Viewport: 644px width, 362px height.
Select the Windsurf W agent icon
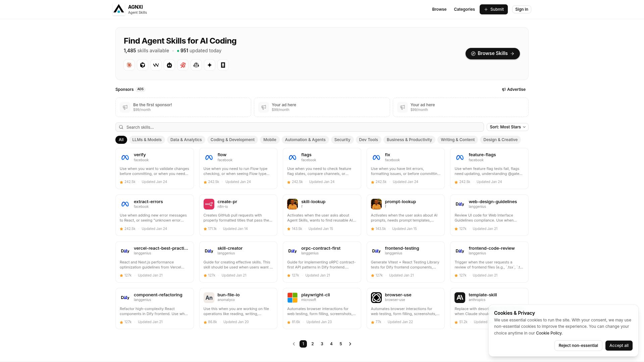[156, 65]
